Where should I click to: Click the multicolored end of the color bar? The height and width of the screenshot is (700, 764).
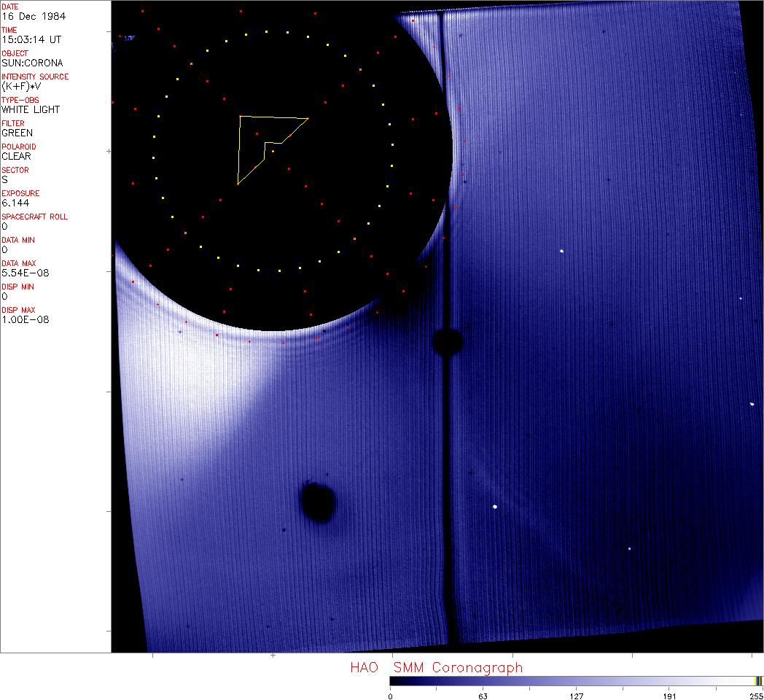(758, 680)
